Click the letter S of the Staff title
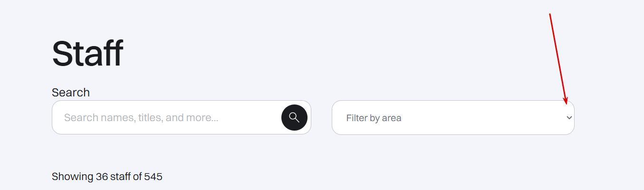The image size is (644, 190). tap(62, 54)
